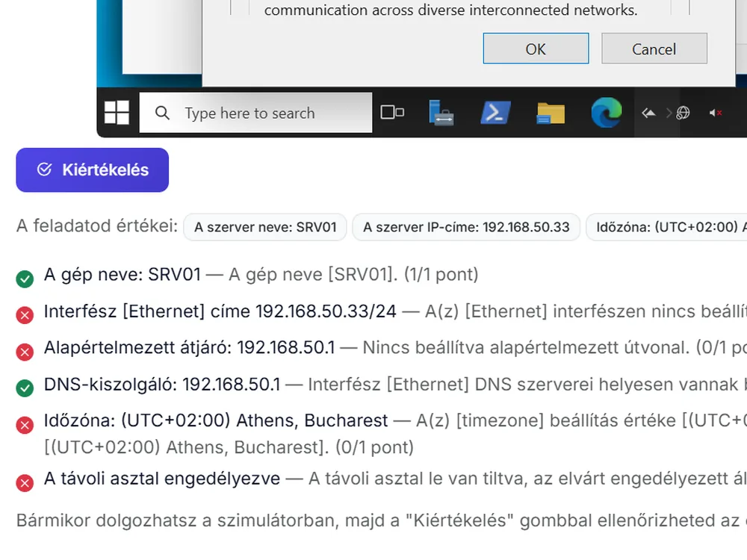Image resolution: width=747 pixels, height=560 pixels.
Task: Click the muted speaker tray icon
Action: pos(716,113)
